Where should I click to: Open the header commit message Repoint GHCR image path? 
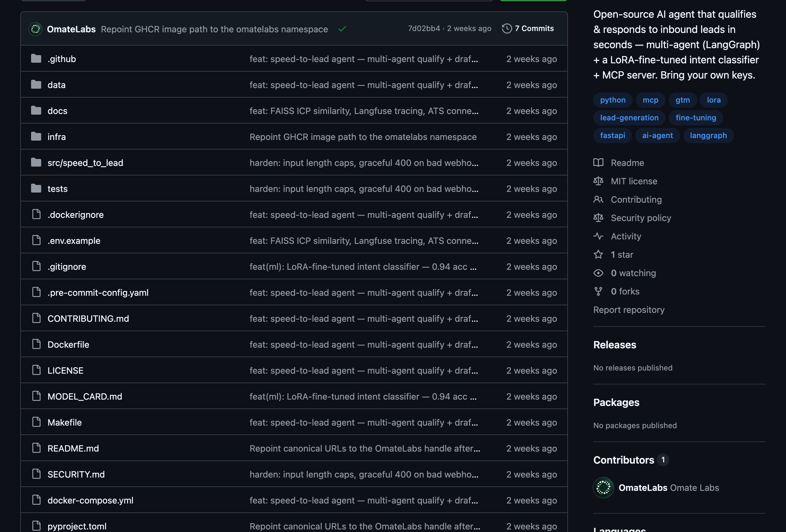pos(214,29)
